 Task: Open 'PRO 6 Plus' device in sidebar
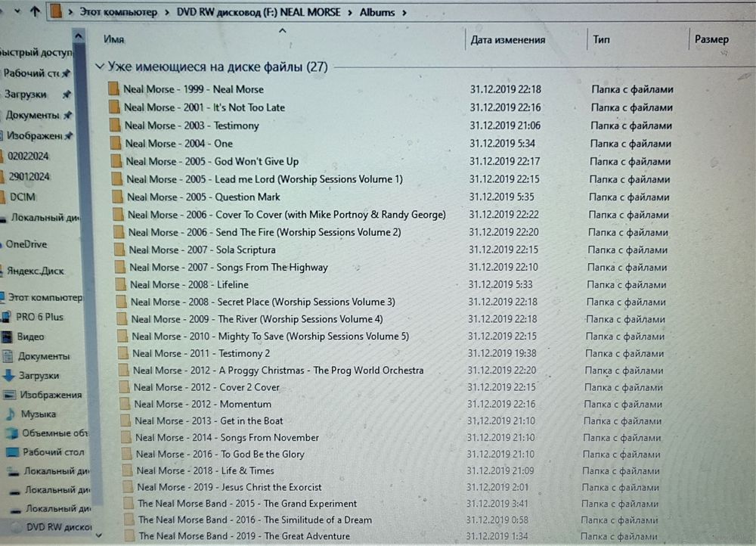pos(39,317)
